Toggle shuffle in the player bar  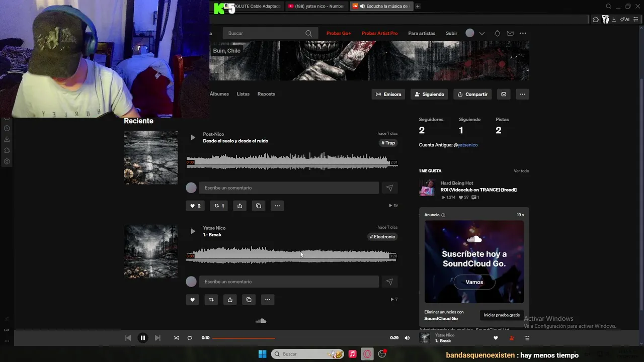tap(176, 338)
